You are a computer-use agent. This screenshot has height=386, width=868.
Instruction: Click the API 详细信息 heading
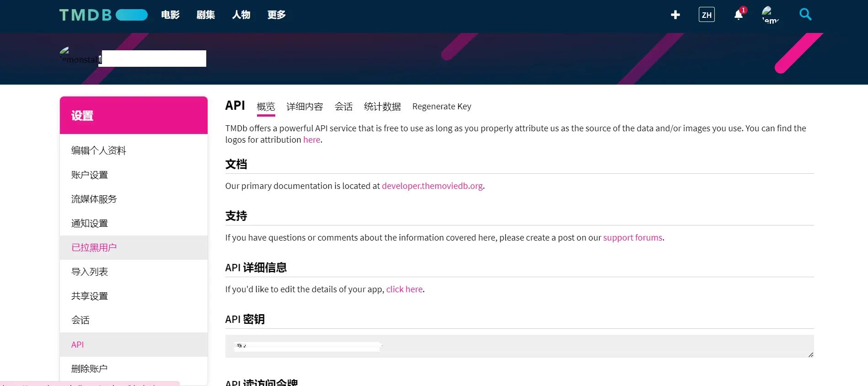256,268
